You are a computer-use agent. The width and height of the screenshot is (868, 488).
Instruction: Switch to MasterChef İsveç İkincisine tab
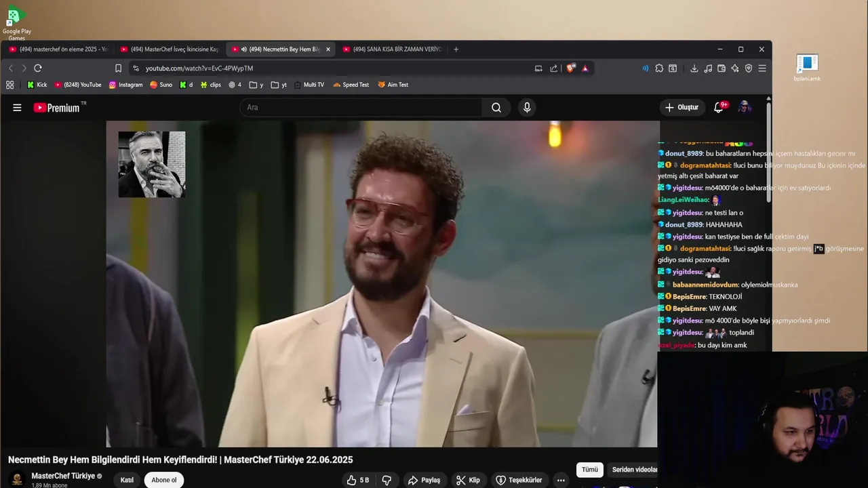tap(170, 49)
